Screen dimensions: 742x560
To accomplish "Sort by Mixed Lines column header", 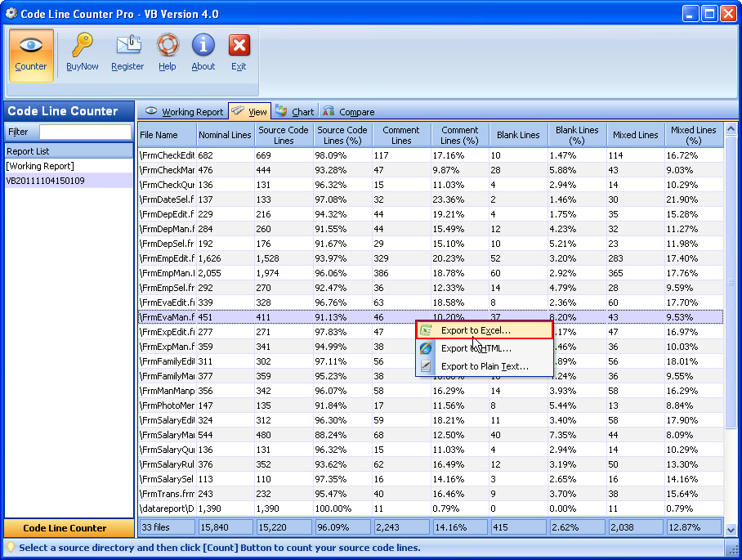I will click(636, 135).
